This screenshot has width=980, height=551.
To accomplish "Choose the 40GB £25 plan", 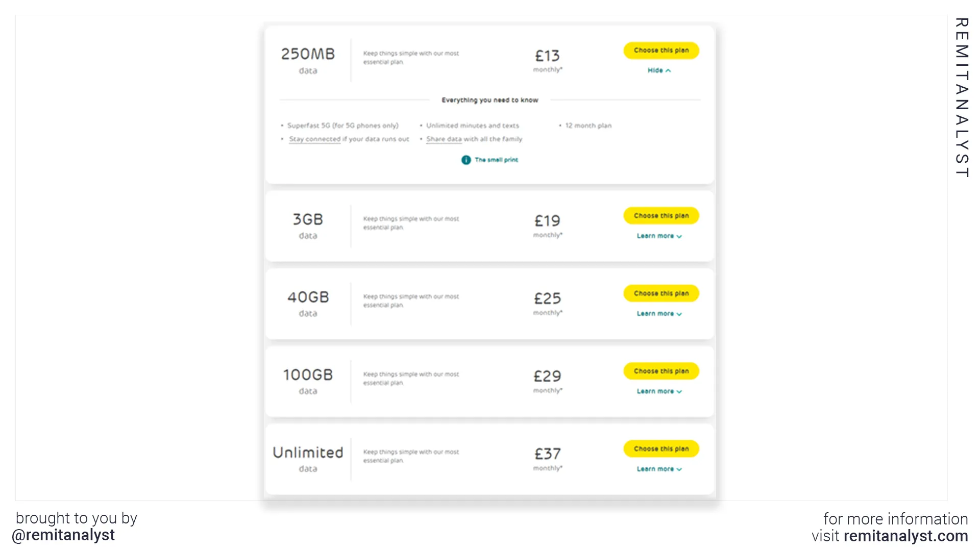I will click(661, 293).
